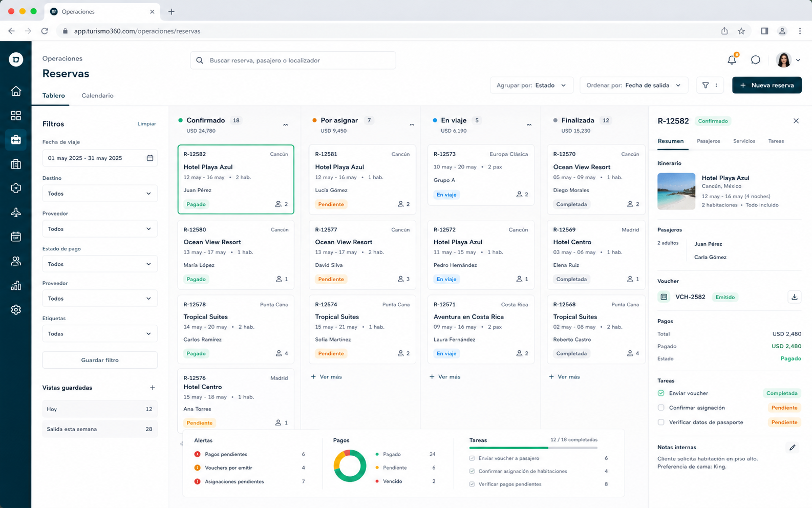Open the flights airplane icon in sidebar
Image resolution: width=812 pixels, height=508 pixels.
click(16, 213)
